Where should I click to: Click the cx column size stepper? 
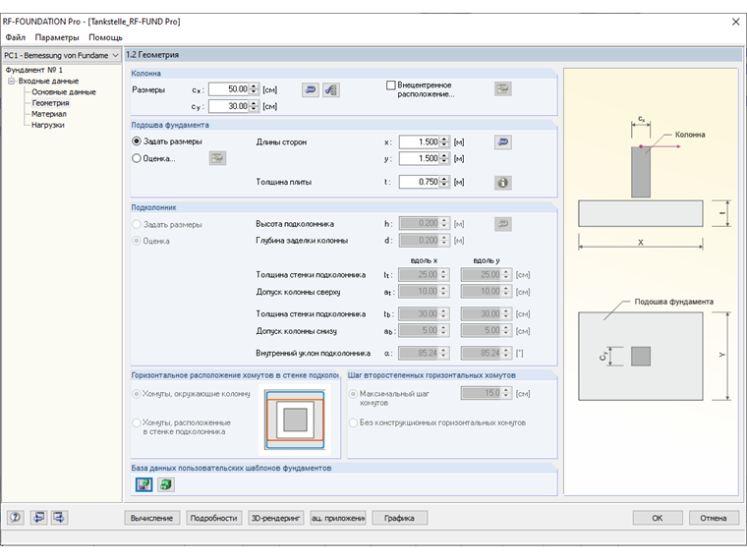[x=254, y=89]
